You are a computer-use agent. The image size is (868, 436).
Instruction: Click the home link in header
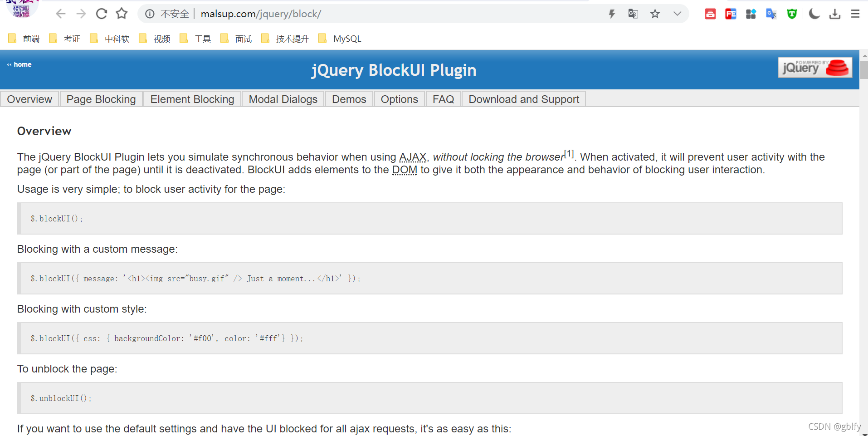pyautogui.click(x=20, y=64)
